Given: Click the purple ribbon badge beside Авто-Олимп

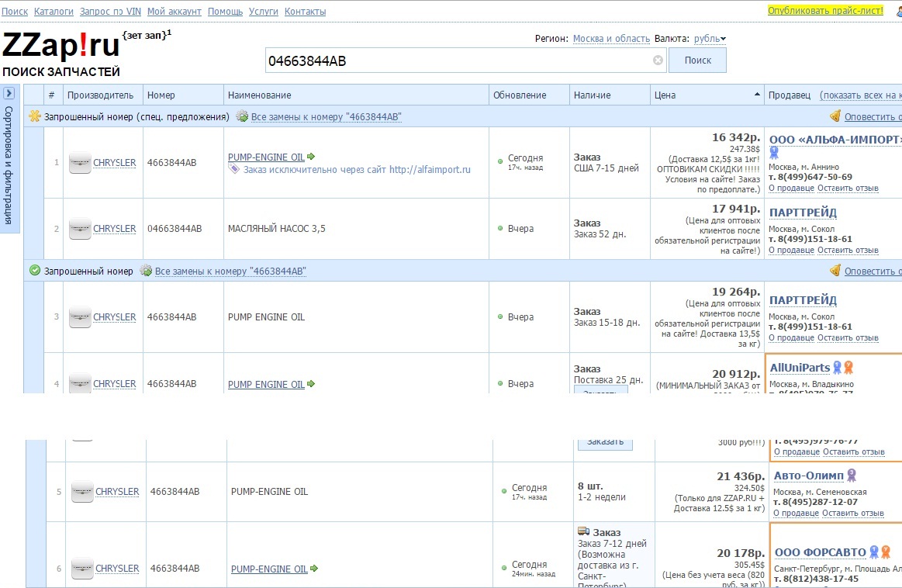Looking at the screenshot, I should coord(852,475).
